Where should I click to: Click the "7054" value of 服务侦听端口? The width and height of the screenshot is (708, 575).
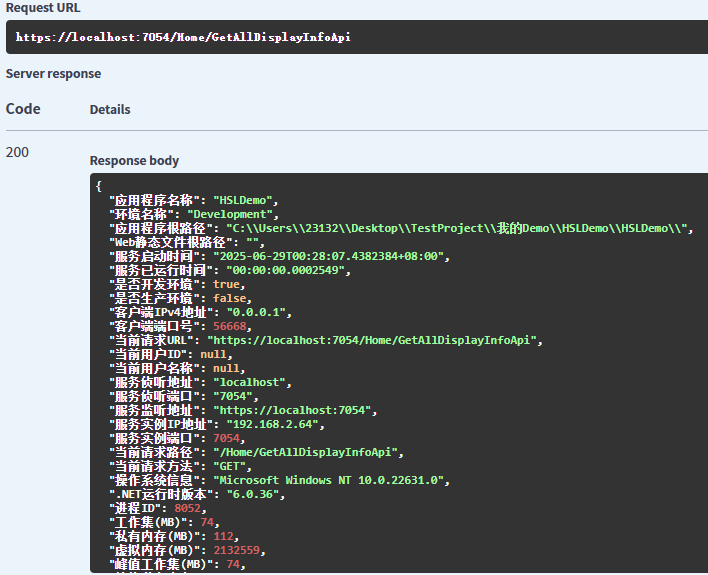click(x=233, y=396)
